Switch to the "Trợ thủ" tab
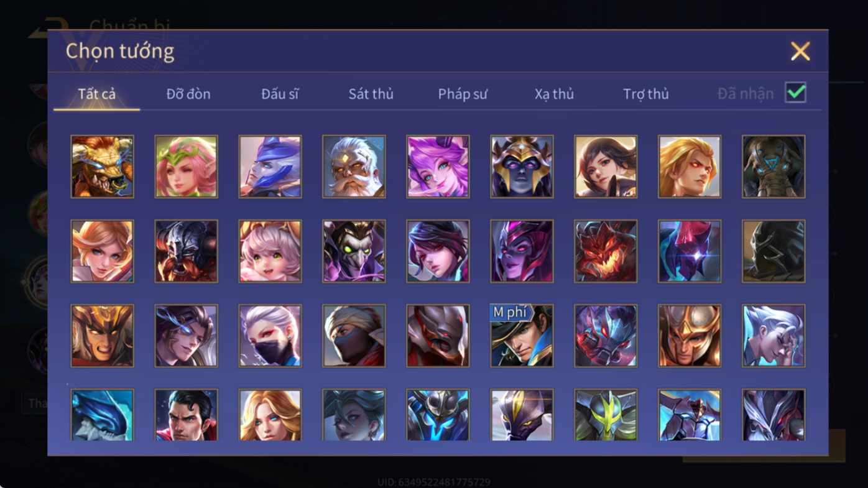 pos(645,94)
